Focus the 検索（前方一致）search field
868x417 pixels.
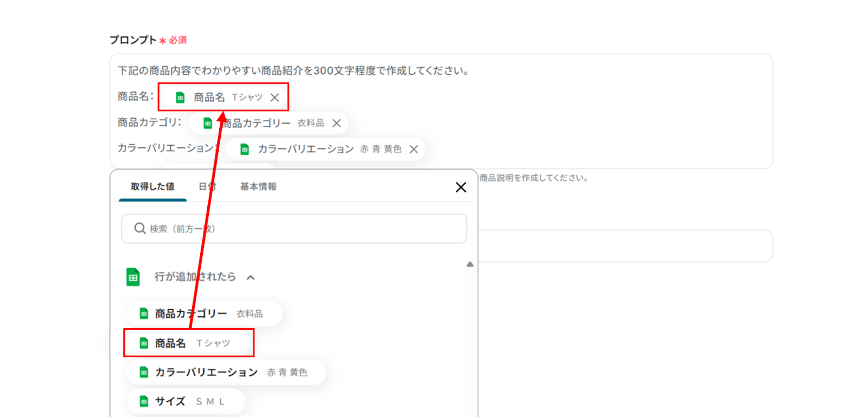(304, 229)
